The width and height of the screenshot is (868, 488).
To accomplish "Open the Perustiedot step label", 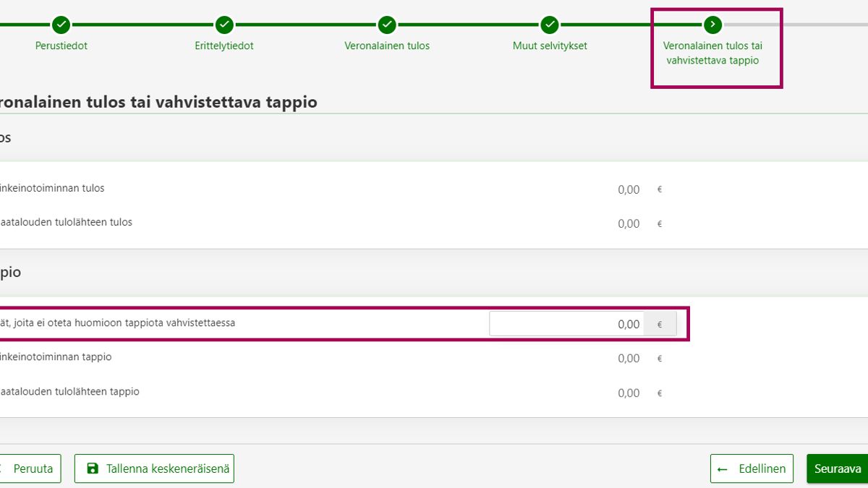I will pyautogui.click(x=61, y=46).
